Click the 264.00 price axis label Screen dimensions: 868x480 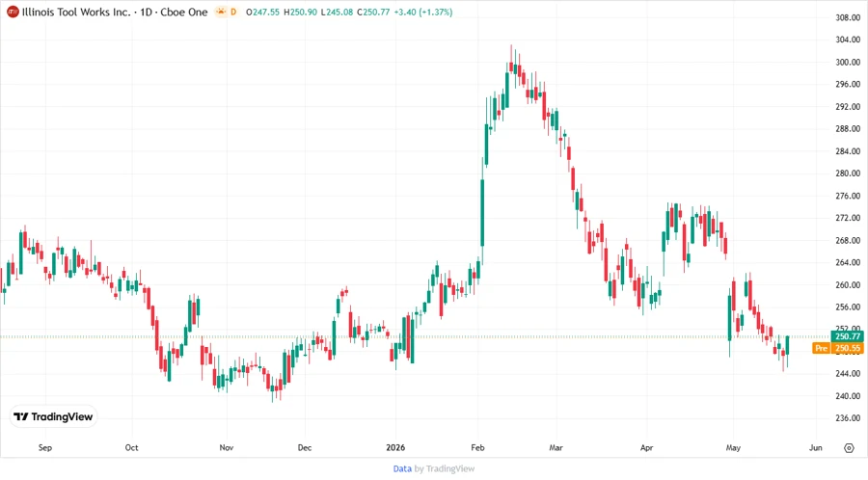(x=848, y=263)
